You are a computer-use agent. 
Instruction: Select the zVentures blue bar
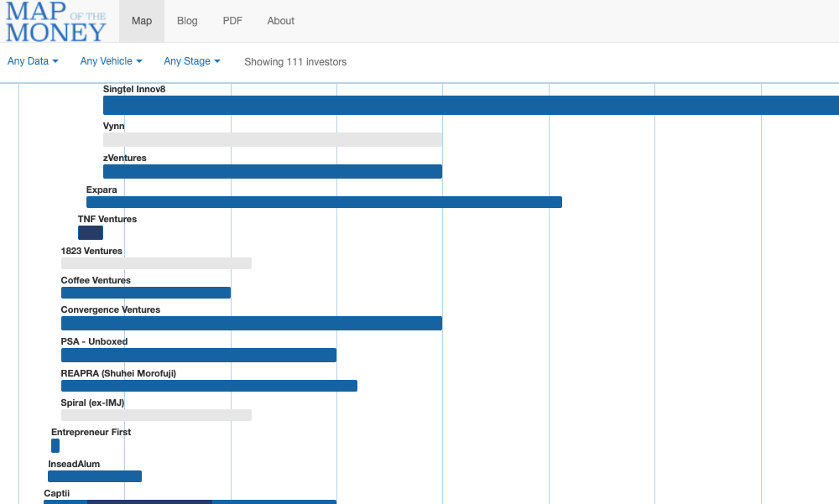pyautogui.click(x=273, y=171)
